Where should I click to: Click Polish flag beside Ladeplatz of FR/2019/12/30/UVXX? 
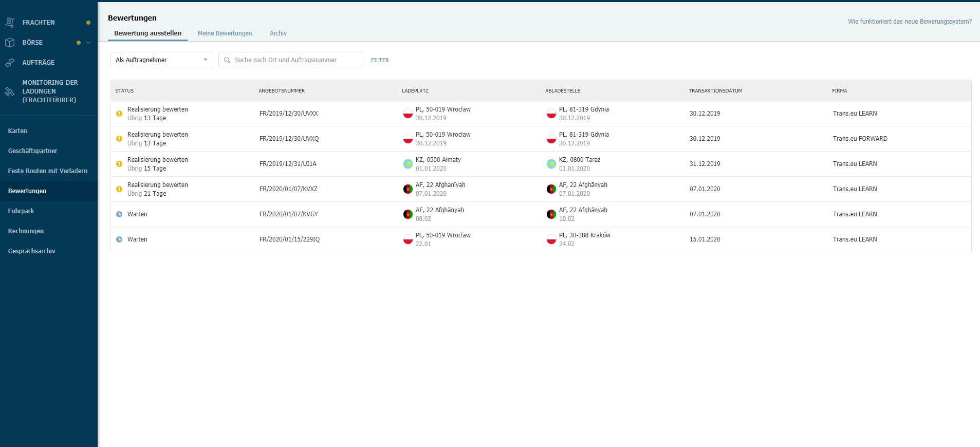click(408, 114)
